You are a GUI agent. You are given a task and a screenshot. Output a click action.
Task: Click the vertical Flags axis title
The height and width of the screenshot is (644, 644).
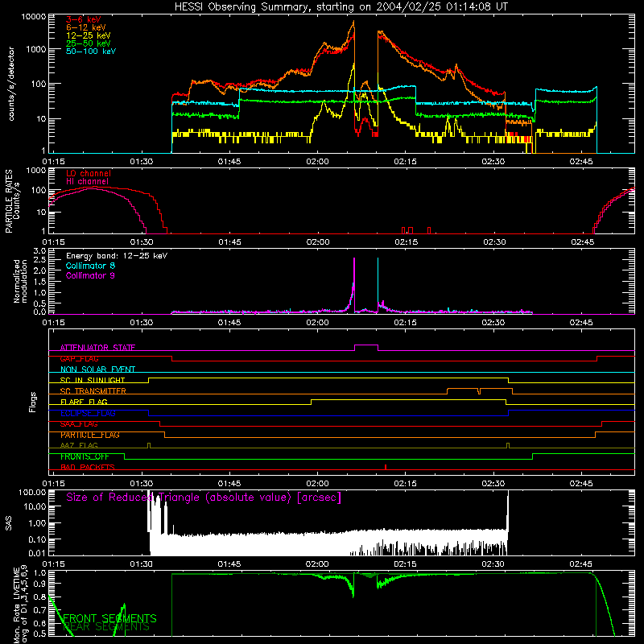pos(33,402)
